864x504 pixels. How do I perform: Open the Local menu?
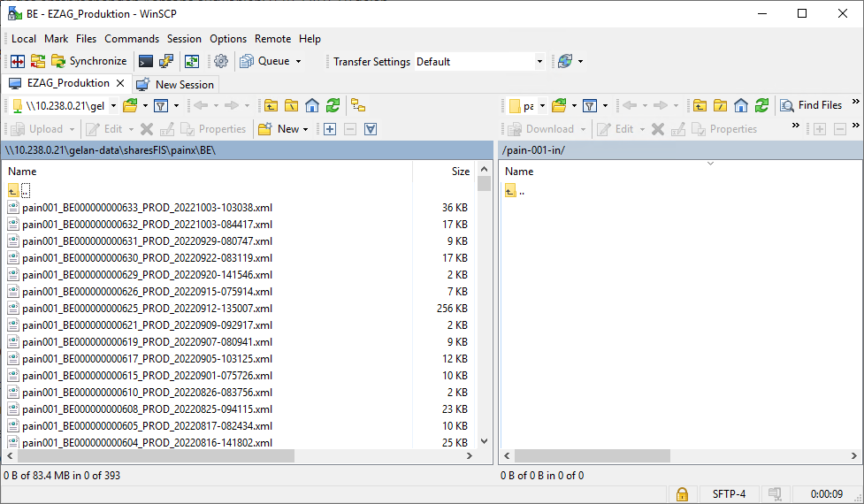[24, 39]
